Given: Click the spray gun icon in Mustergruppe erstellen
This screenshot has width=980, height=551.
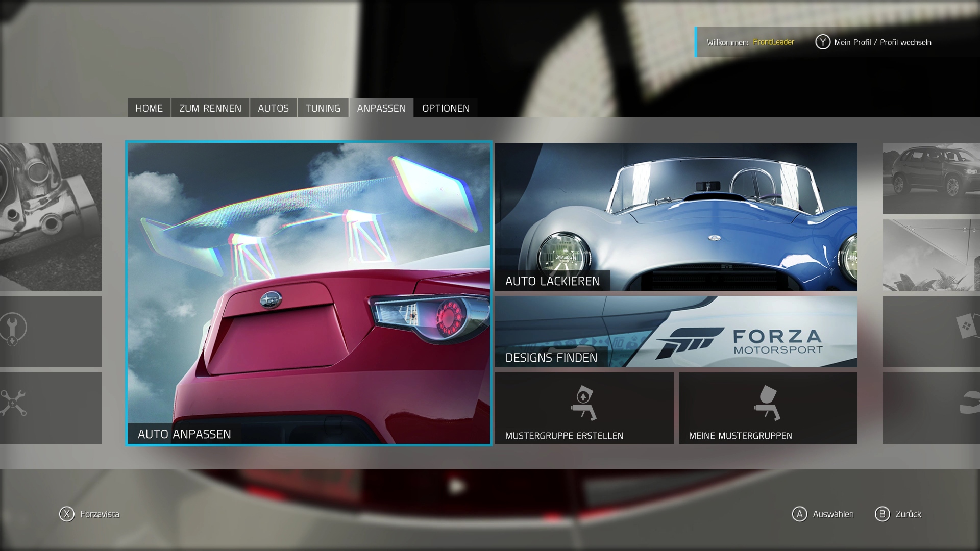Looking at the screenshot, I should click(584, 403).
